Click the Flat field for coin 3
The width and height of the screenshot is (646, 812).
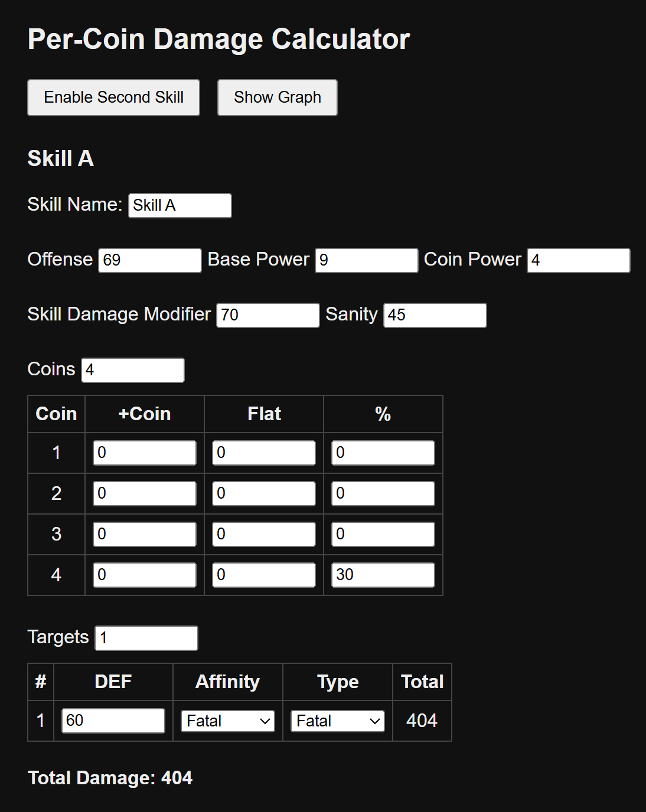click(264, 534)
